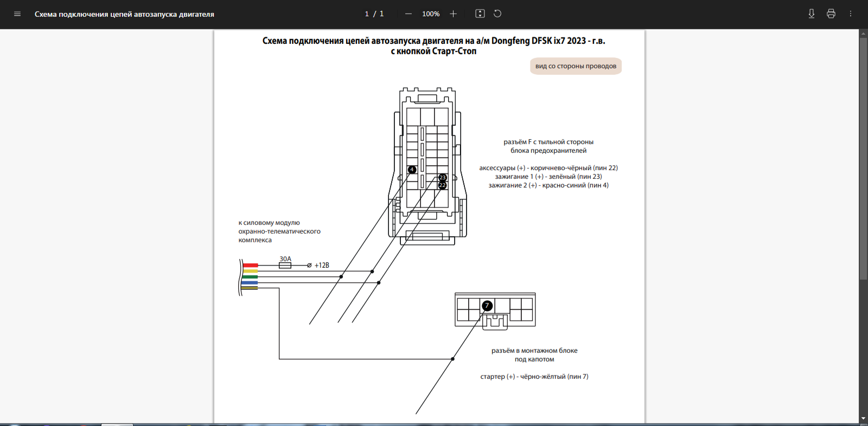Click 'разъём в монтажном блоке' caption

(x=534, y=351)
